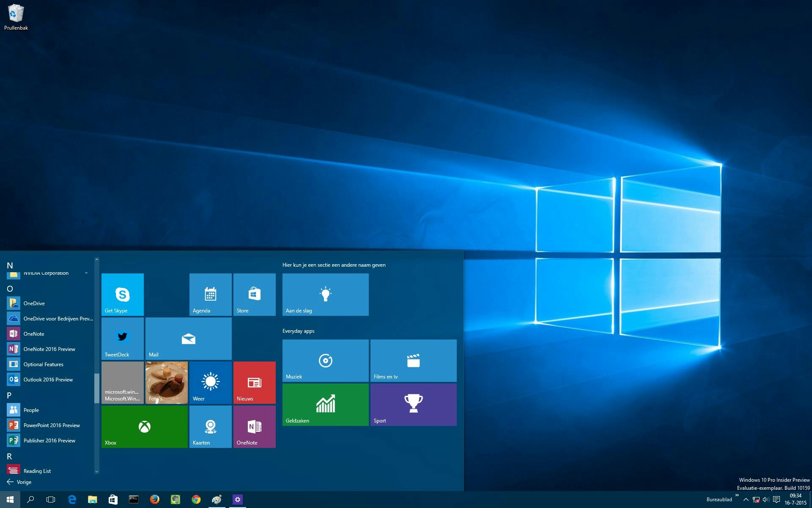Click the app list scrollbar down arrow
This screenshot has height=508, width=812.
(x=96, y=471)
